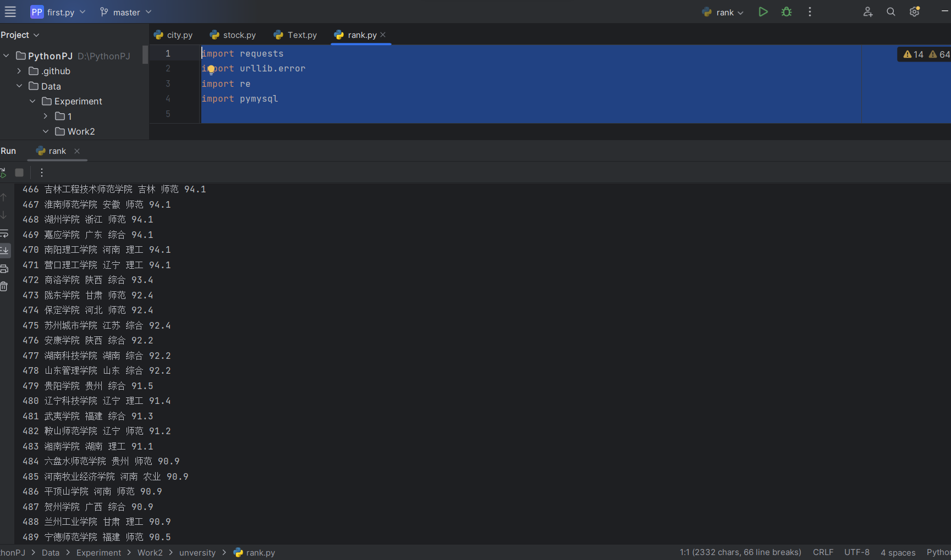The height and width of the screenshot is (560, 951).
Task: Print the console output
Action: (4, 269)
